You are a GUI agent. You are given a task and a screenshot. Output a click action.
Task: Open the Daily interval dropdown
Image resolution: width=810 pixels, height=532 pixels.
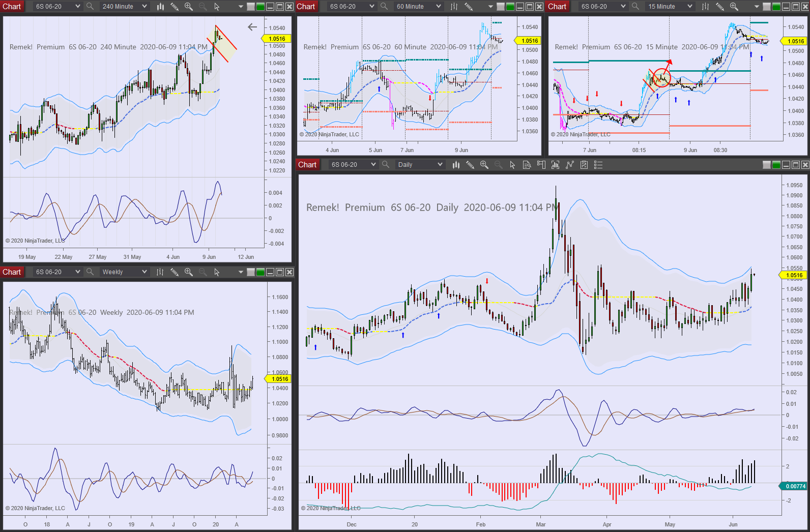click(x=419, y=165)
